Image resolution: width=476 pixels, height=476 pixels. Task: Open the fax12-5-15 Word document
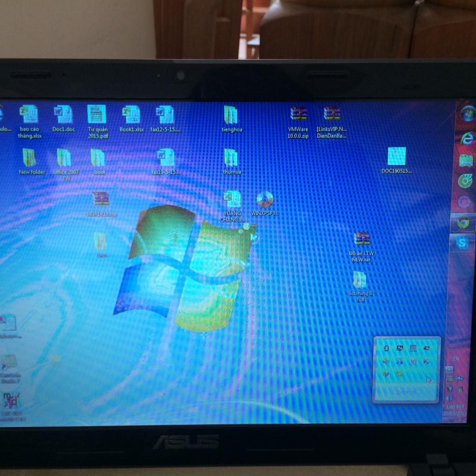(165, 119)
